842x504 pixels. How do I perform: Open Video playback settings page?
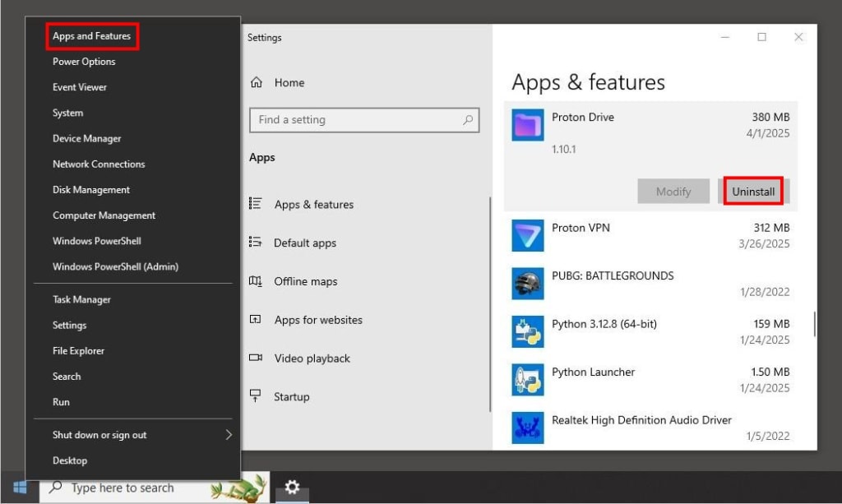point(312,358)
